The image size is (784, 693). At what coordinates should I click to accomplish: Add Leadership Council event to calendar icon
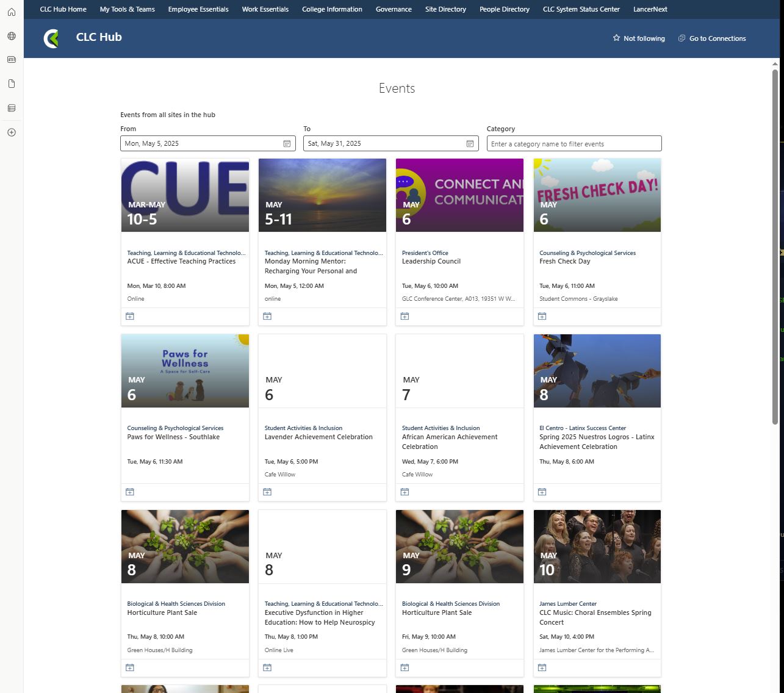point(405,316)
